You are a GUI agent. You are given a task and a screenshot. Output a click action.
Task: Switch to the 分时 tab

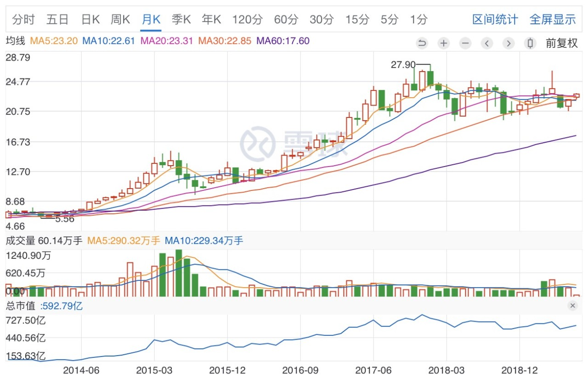click(x=23, y=19)
